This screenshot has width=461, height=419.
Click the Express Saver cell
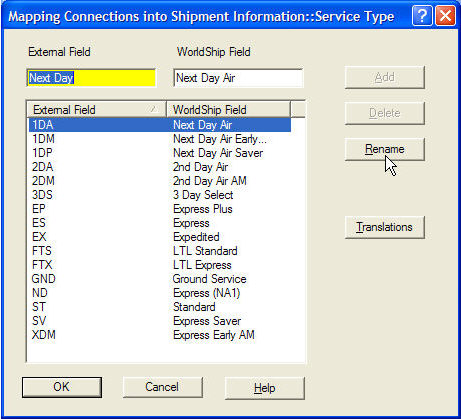(x=207, y=321)
